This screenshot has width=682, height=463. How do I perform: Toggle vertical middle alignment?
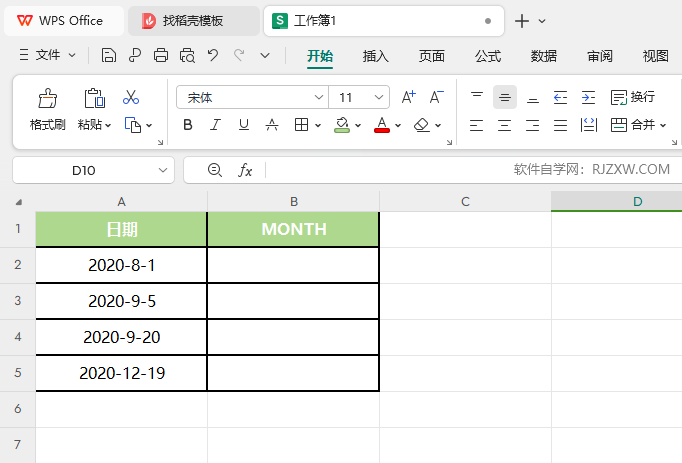505,97
